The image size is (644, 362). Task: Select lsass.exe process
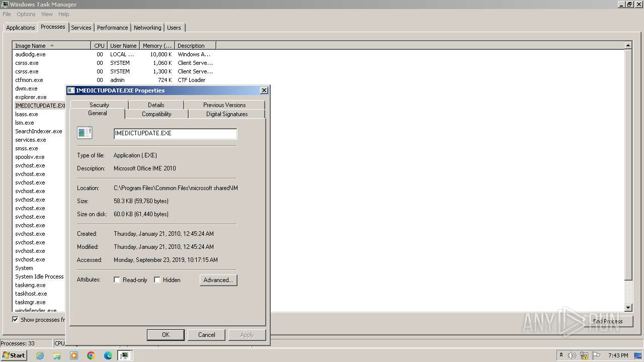pos(27,114)
